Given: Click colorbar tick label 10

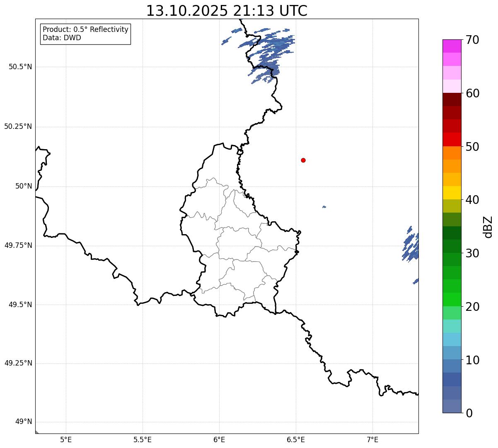Looking at the screenshot, I should click(x=472, y=360).
